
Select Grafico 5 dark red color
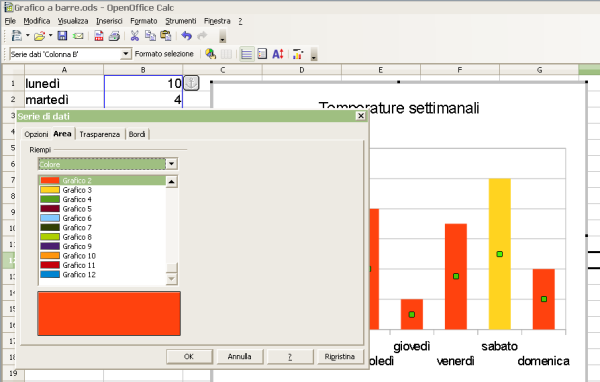102,209
